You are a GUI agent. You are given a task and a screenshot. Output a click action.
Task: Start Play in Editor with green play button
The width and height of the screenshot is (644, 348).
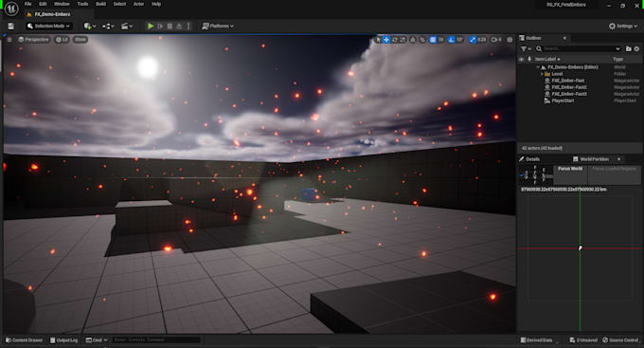151,26
